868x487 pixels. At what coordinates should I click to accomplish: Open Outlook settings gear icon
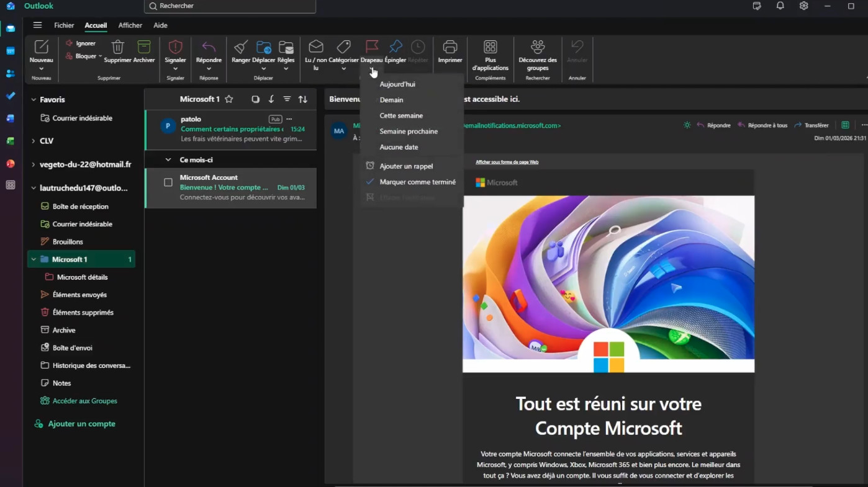coord(804,6)
